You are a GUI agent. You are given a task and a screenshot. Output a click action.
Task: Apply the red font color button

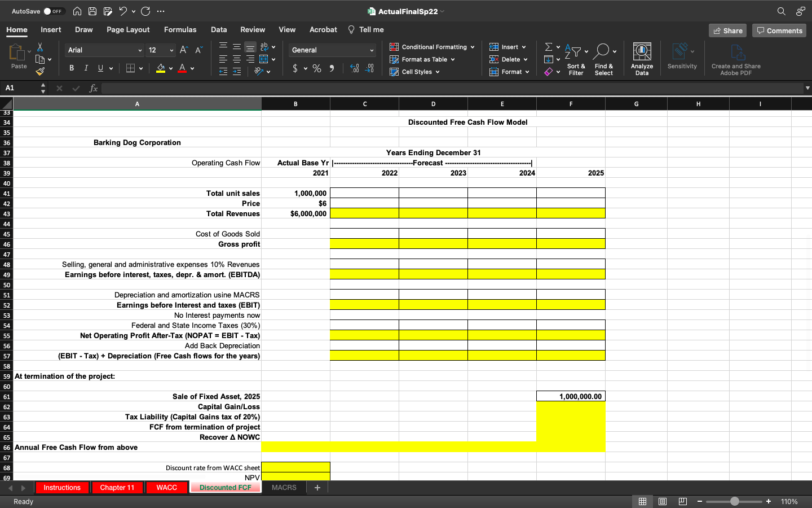(x=182, y=68)
